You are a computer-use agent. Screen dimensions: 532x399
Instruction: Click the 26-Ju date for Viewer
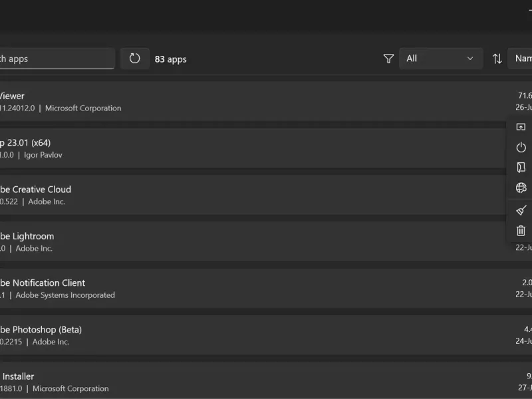click(523, 107)
